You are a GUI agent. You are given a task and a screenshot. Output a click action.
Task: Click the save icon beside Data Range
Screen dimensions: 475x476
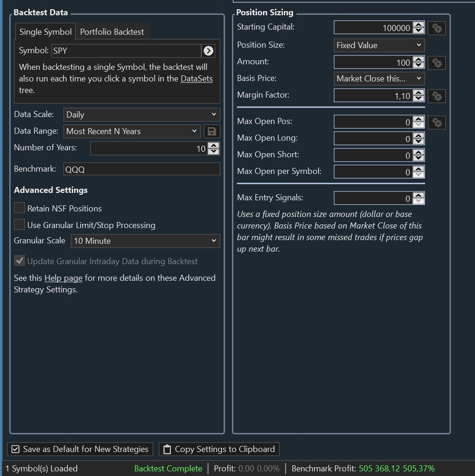(212, 131)
